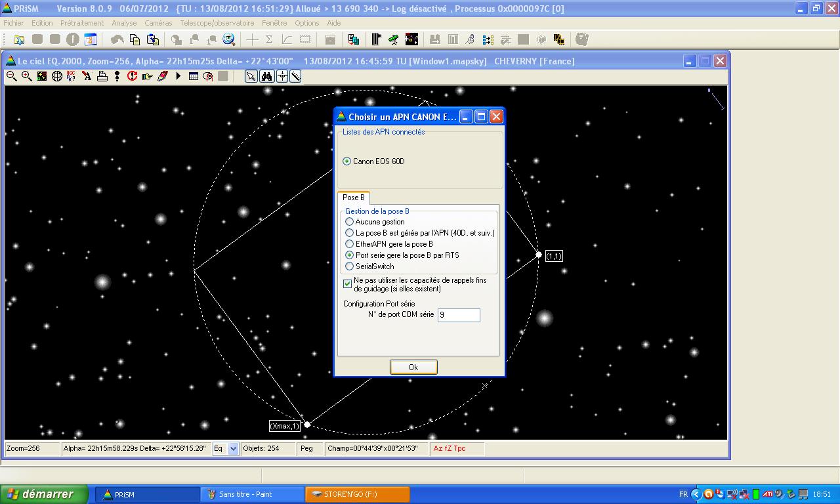Click the ruler measurement tool icon
The image size is (840, 504).
coord(296,76)
